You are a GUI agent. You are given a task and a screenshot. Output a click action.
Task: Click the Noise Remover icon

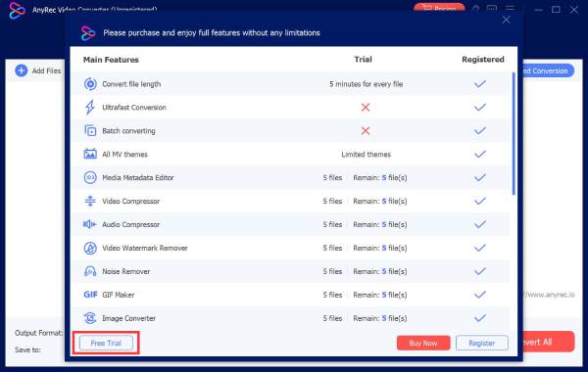tap(90, 271)
